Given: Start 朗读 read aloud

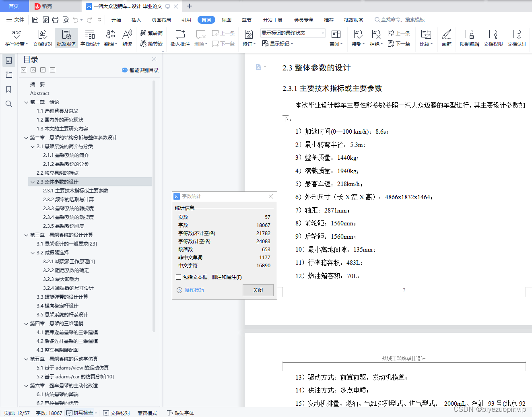Looking at the screenshot, I should (x=127, y=38).
